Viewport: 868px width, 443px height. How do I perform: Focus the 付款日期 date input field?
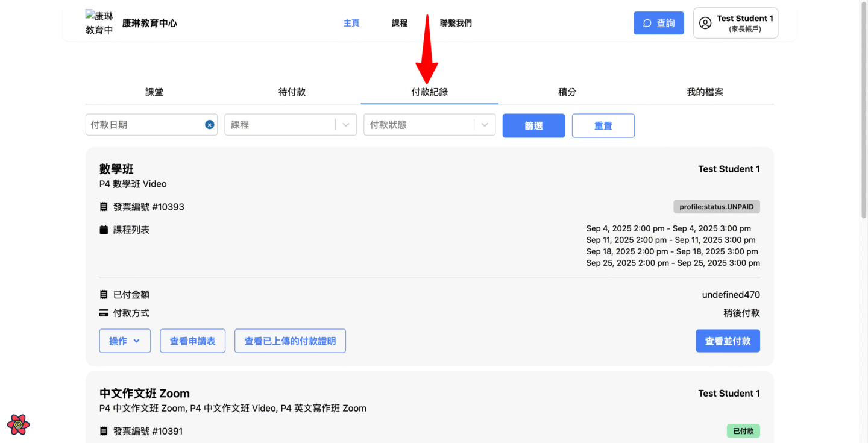pos(145,125)
